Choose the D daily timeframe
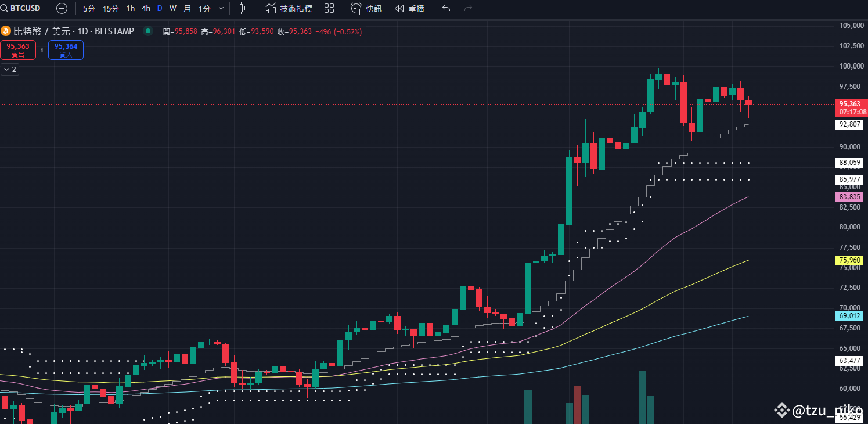 coord(160,9)
